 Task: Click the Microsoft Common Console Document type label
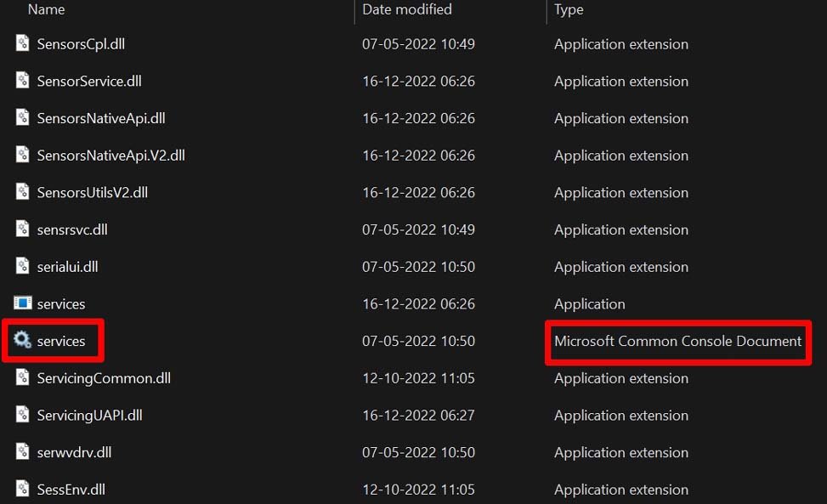pyautogui.click(x=677, y=342)
